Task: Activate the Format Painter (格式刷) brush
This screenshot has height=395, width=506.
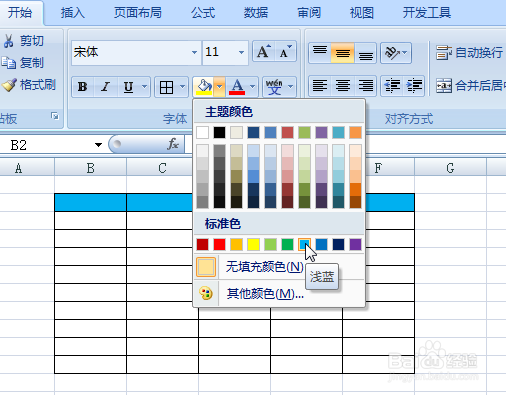Action: (9, 85)
